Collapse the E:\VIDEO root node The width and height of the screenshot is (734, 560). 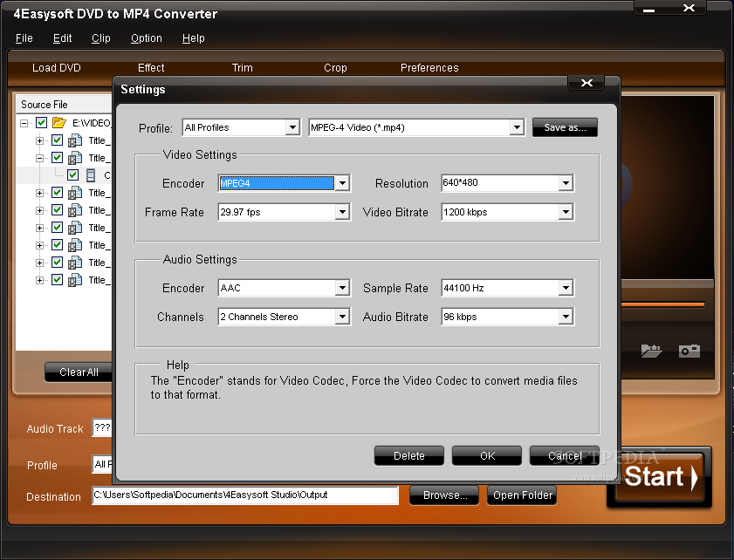tap(24, 123)
